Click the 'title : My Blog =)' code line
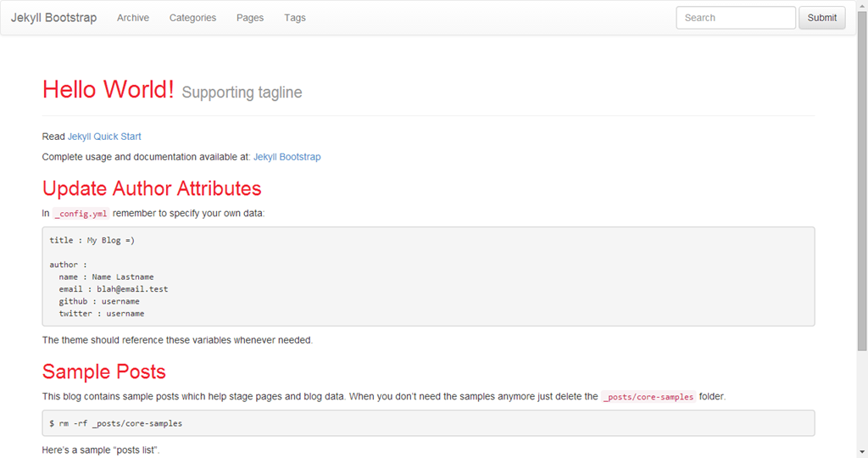This screenshot has width=868, height=458. coord(92,240)
